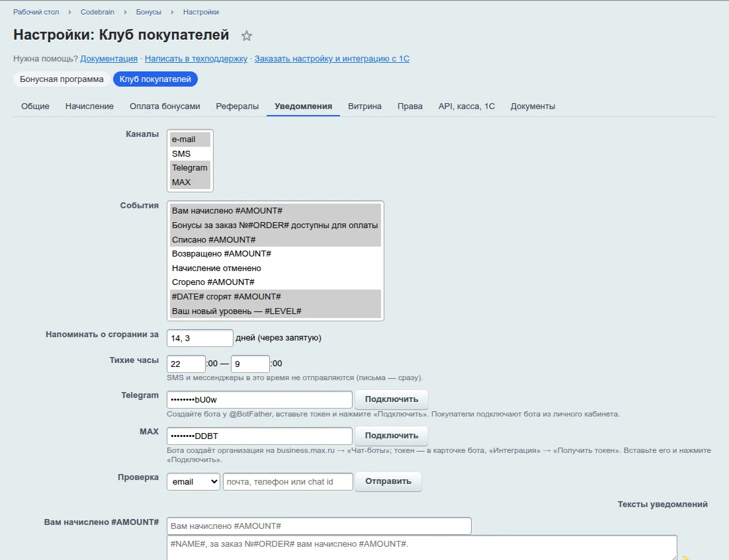Open the Документы tab
This screenshot has height=560, width=729.
[533, 106]
